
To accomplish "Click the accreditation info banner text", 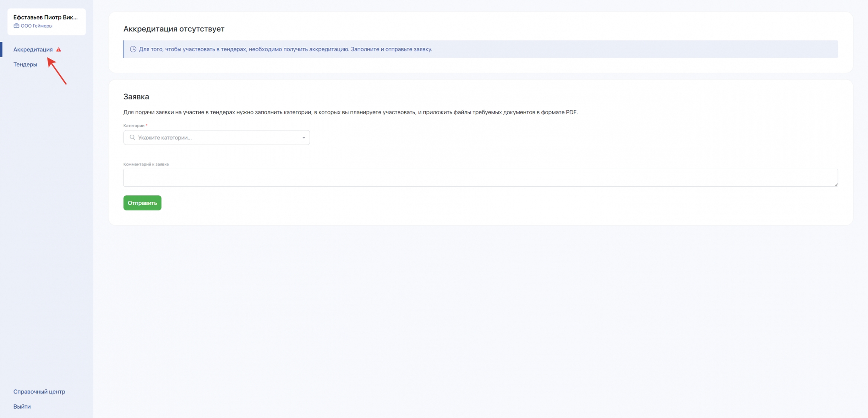I will tap(285, 49).
